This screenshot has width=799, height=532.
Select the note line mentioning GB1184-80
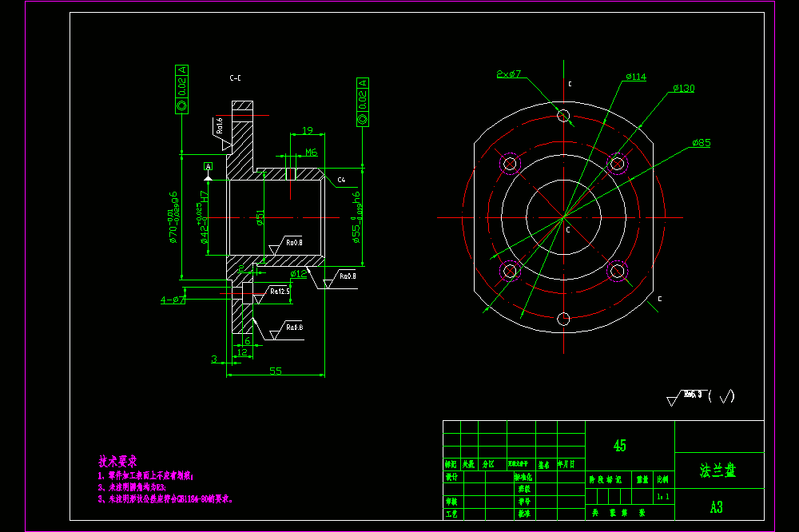coord(165,499)
